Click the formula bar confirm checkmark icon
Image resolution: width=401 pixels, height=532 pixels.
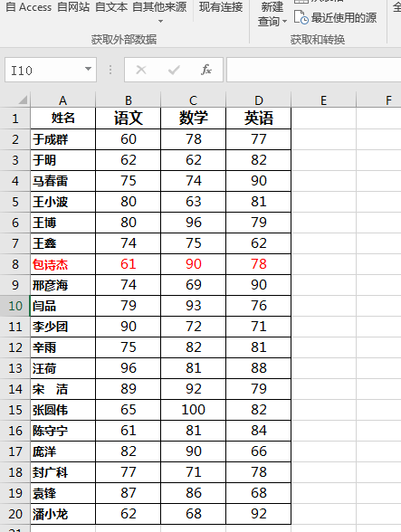click(x=174, y=70)
